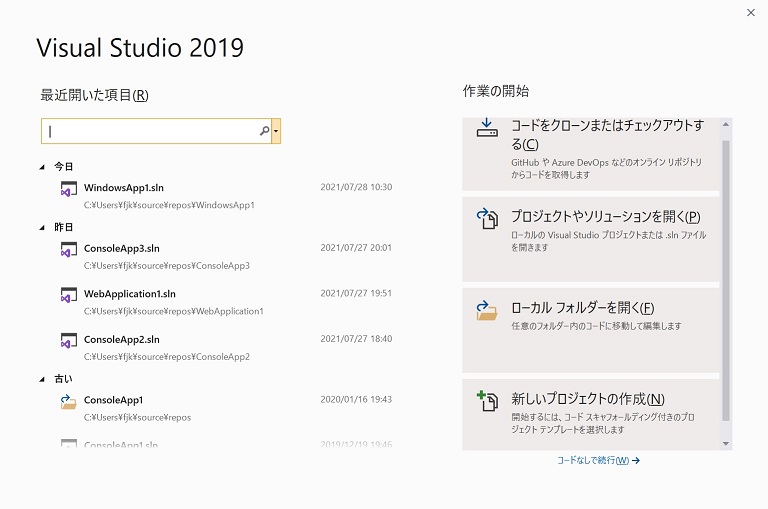Screen dimensions: 768x509
Task: Open WebApplication1.sln from recent list
Action: (x=226, y=302)
